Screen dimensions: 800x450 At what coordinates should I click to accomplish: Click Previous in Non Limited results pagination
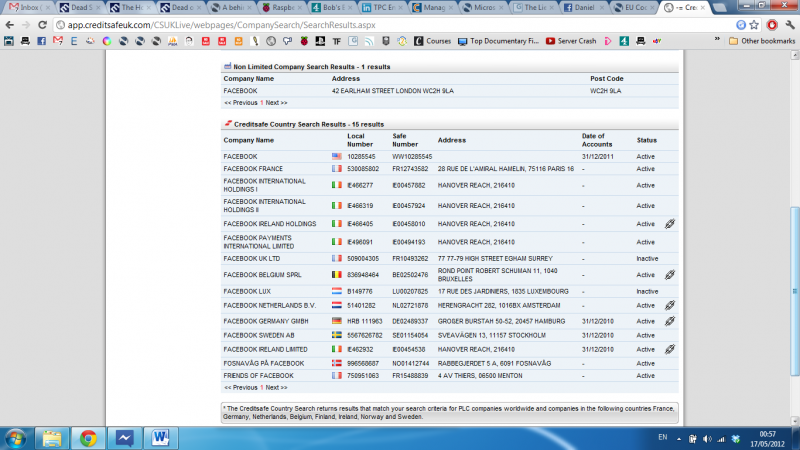click(241, 103)
